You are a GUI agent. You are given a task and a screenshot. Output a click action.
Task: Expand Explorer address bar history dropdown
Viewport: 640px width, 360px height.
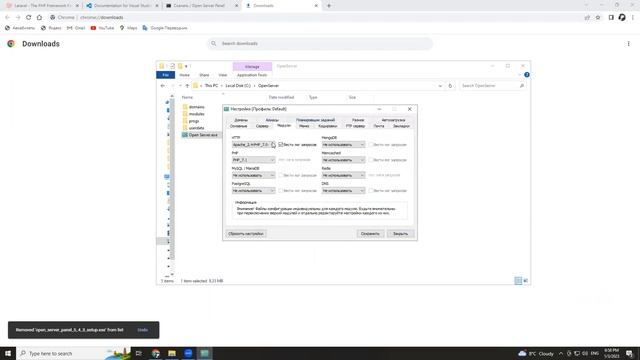(x=440, y=86)
